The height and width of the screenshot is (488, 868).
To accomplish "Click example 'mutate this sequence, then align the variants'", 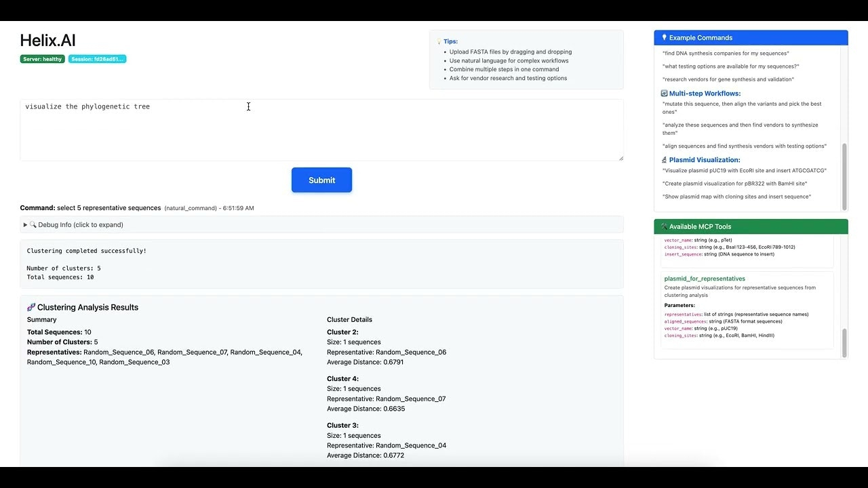I will pos(742,108).
